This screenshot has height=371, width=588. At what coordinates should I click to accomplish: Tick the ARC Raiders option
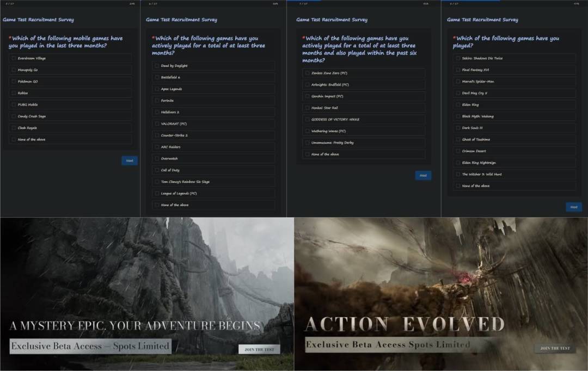[x=213, y=147]
